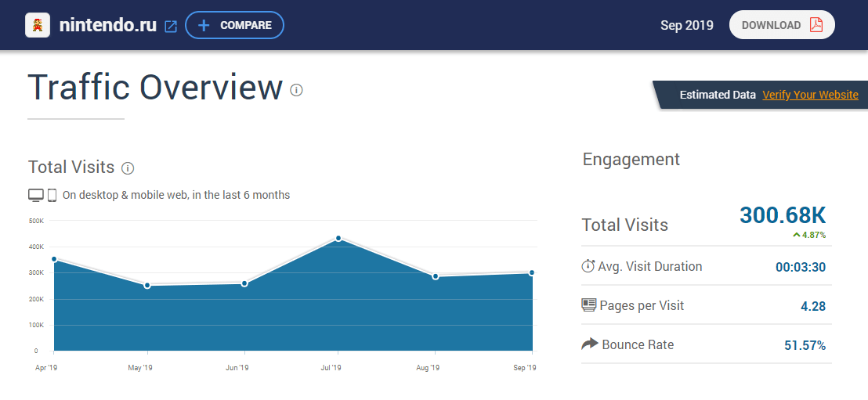Viewport: 868px width, 400px height.
Task: Open the Verify Your Website link
Action: (x=810, y=95)
